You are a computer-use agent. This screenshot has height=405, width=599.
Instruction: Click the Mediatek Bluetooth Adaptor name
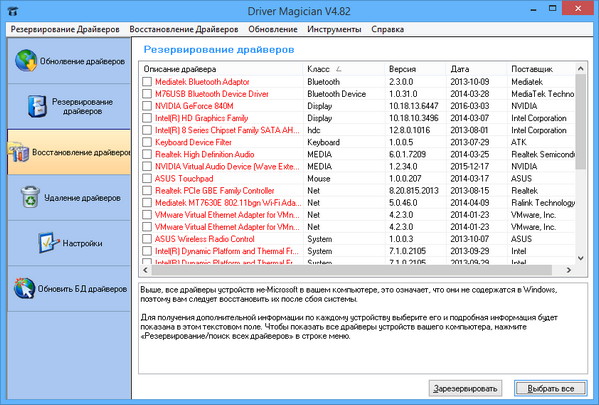pyautogui.click(x=202, y=82)
